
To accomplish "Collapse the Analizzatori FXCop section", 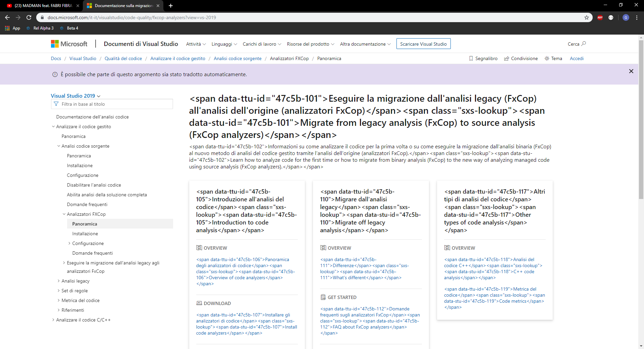I will pyautogui.click(x=64, y=214).
